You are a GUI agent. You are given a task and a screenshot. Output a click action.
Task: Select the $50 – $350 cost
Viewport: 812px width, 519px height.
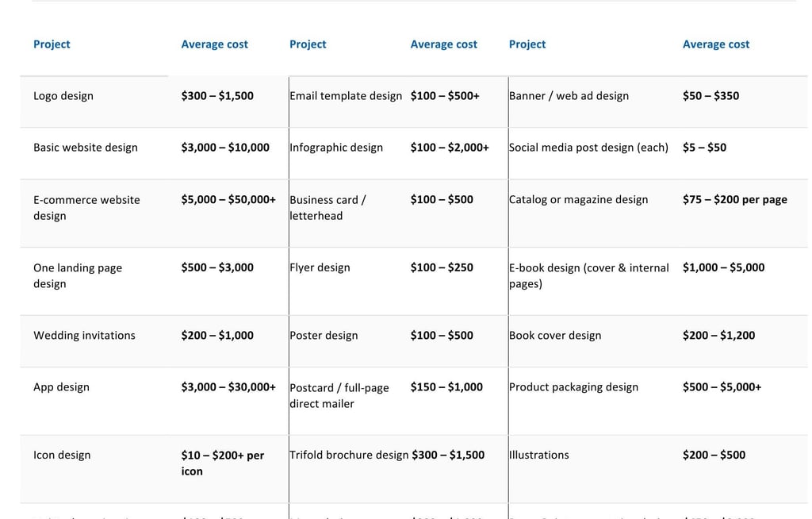click(x=710, y=96)
